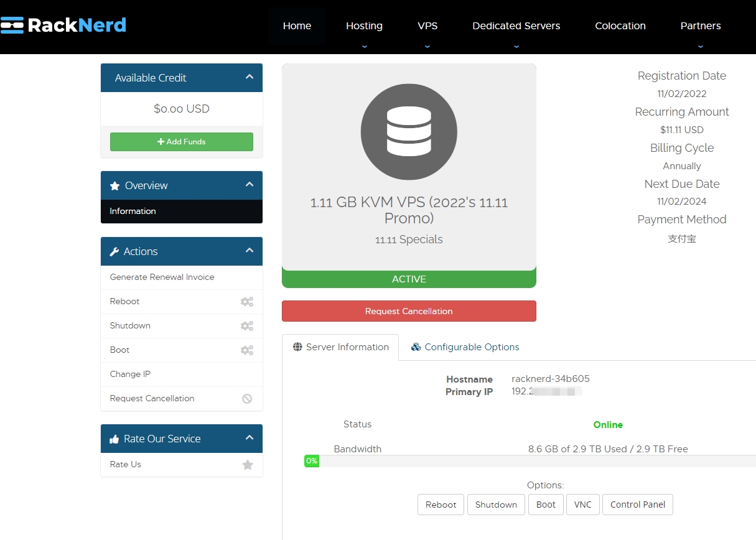Click Change IP in the Actions sidebar

click(182, 375)
